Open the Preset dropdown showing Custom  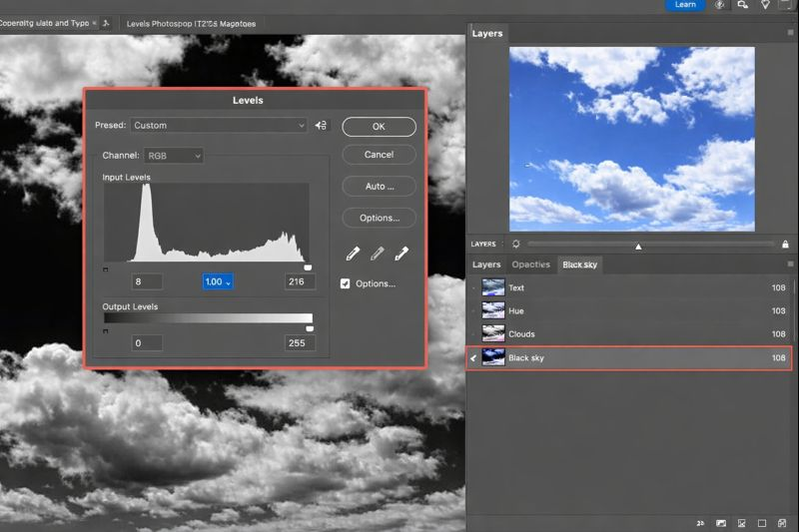point(219,126)
